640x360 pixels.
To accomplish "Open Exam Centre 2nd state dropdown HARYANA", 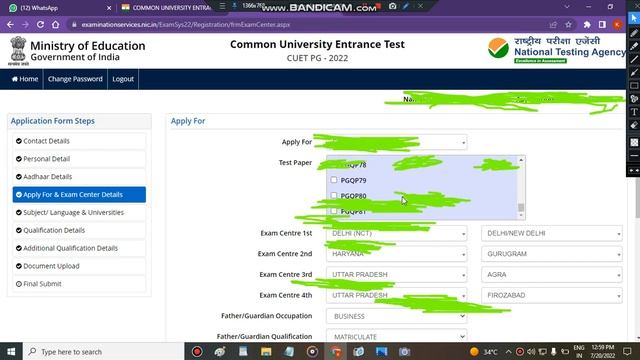I will [396, 254].
